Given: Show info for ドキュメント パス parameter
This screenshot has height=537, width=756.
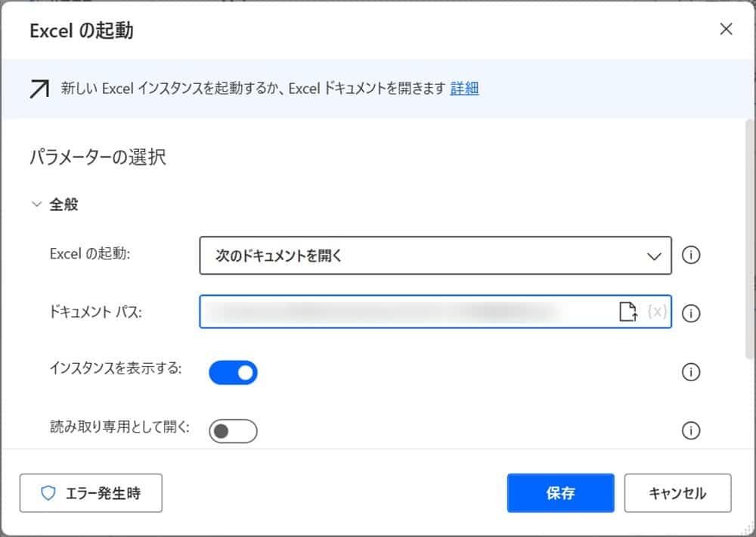Looking at the screenshot, I should 690,313.
